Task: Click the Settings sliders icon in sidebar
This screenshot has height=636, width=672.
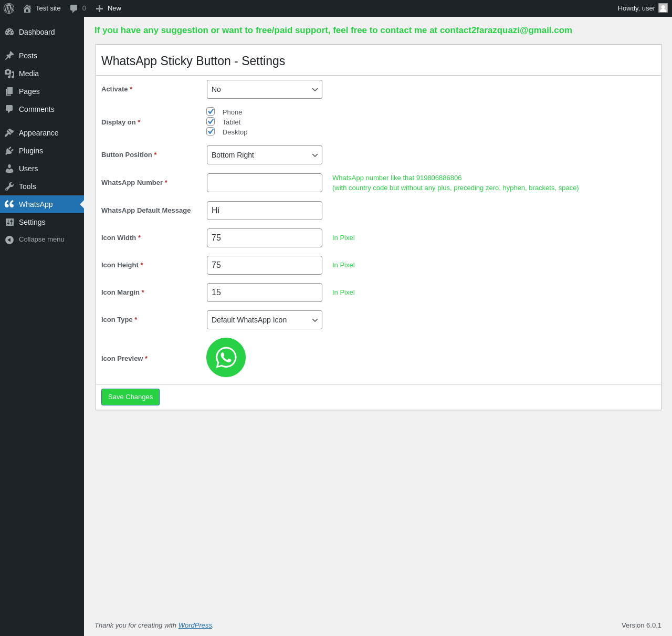Action: point(9,222)
